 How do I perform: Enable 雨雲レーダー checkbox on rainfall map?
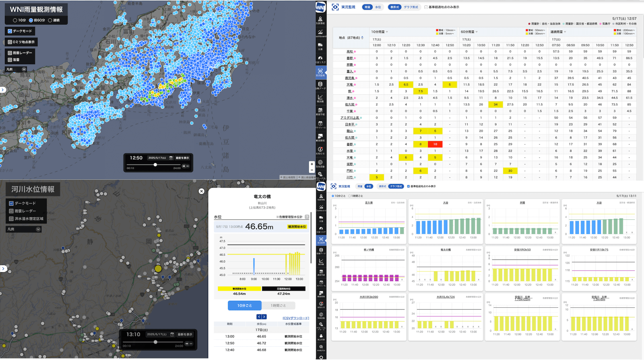pos(10,53)
